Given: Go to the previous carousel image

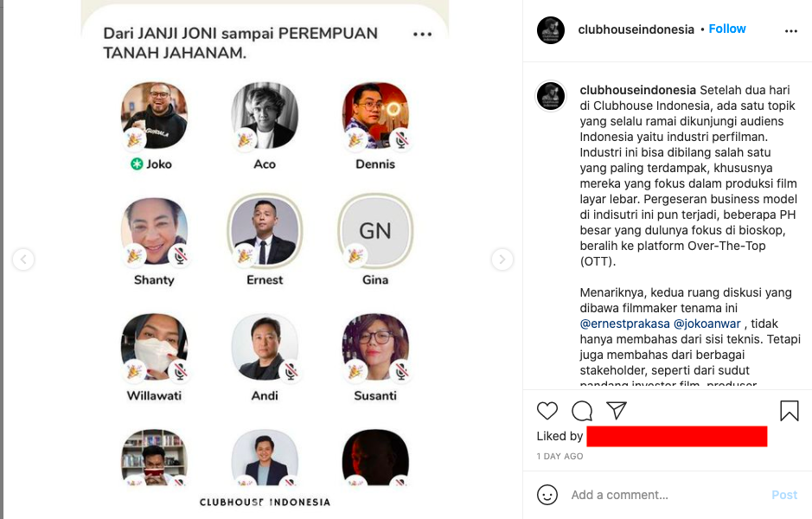Looking at the screenshot, I should point(23,259).
